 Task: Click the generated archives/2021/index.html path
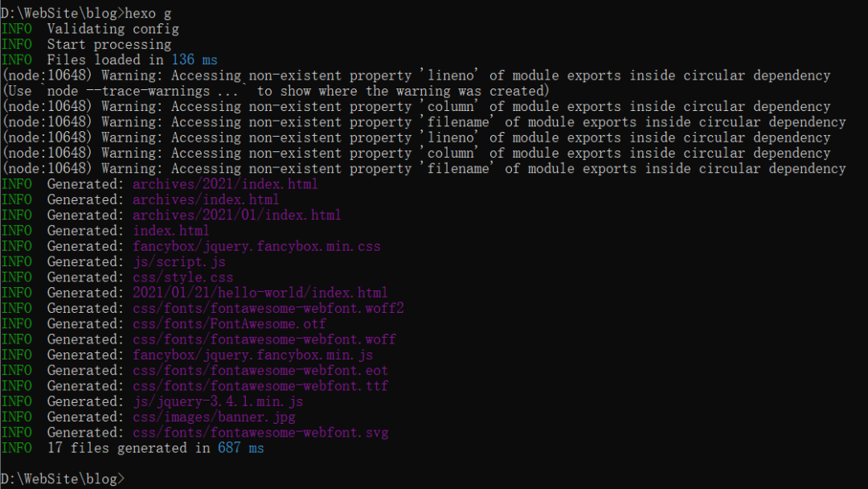[225, 184]
